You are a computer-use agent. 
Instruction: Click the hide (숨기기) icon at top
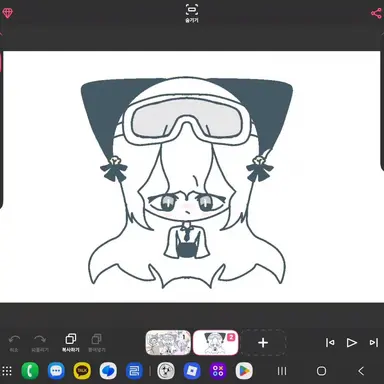click(x=192, y=13)
